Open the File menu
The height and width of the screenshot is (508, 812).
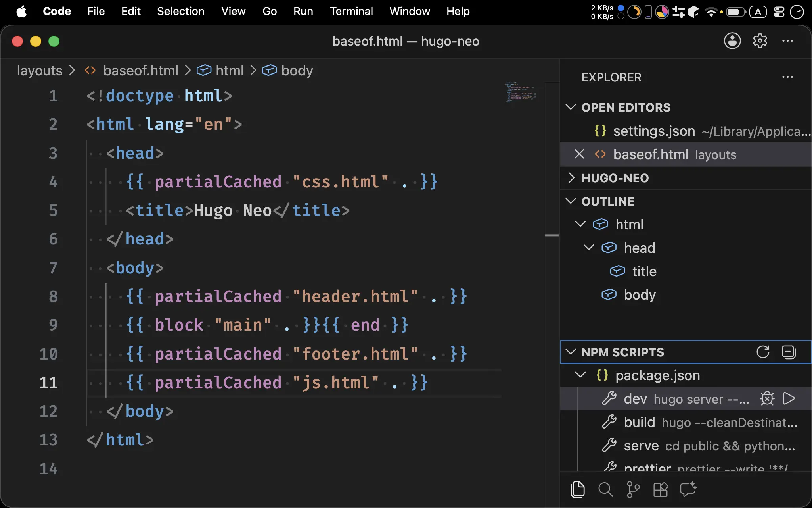[x=96, y=12]
